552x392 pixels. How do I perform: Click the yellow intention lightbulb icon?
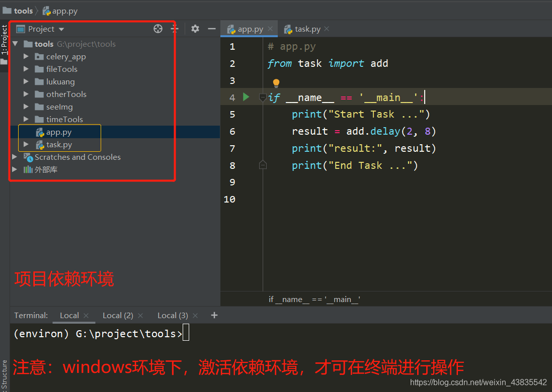coord(276,83)
